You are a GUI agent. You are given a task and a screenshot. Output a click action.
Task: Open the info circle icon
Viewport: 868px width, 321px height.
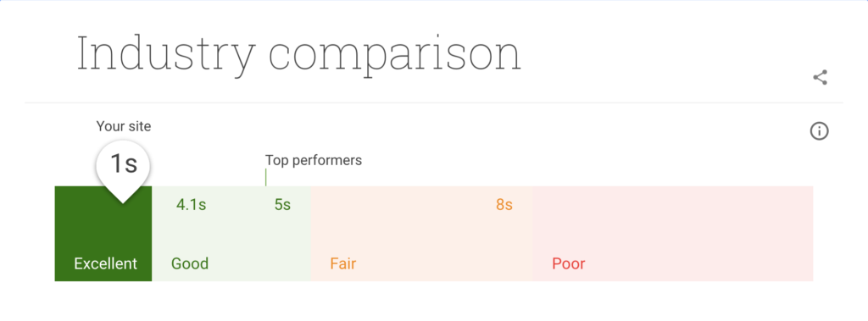(x=820, y=131)
